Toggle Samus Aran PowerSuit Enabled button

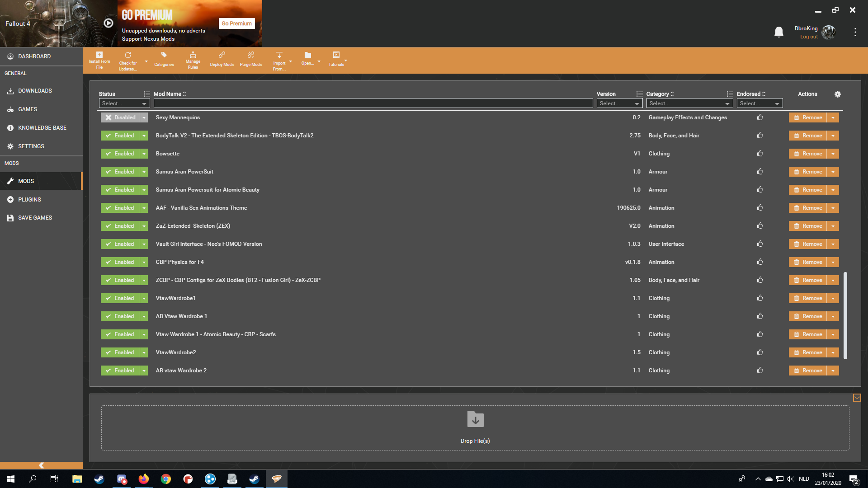120,172
